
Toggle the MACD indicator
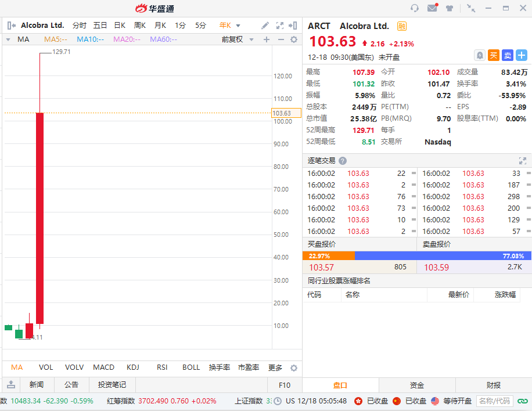pyautogui.click(x=104, y=367)
